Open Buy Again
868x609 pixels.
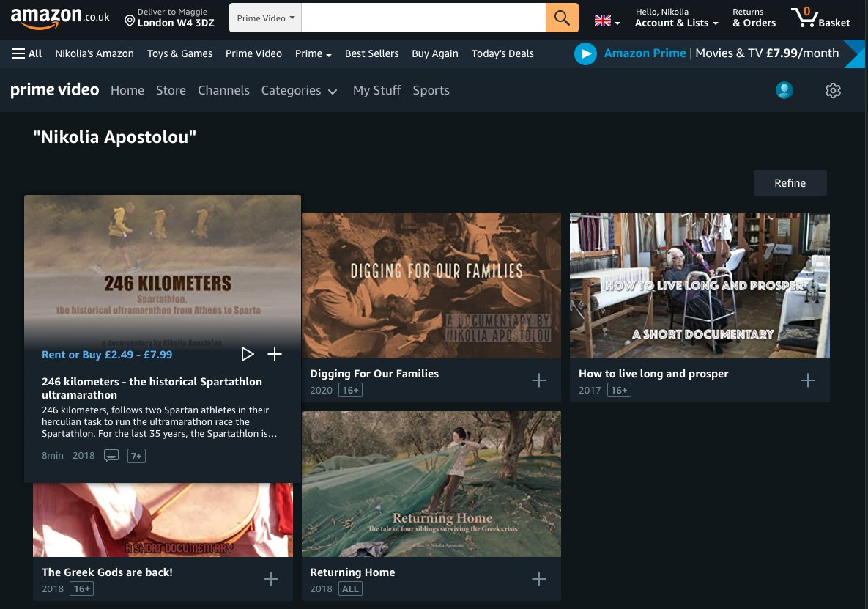(434, 53)
